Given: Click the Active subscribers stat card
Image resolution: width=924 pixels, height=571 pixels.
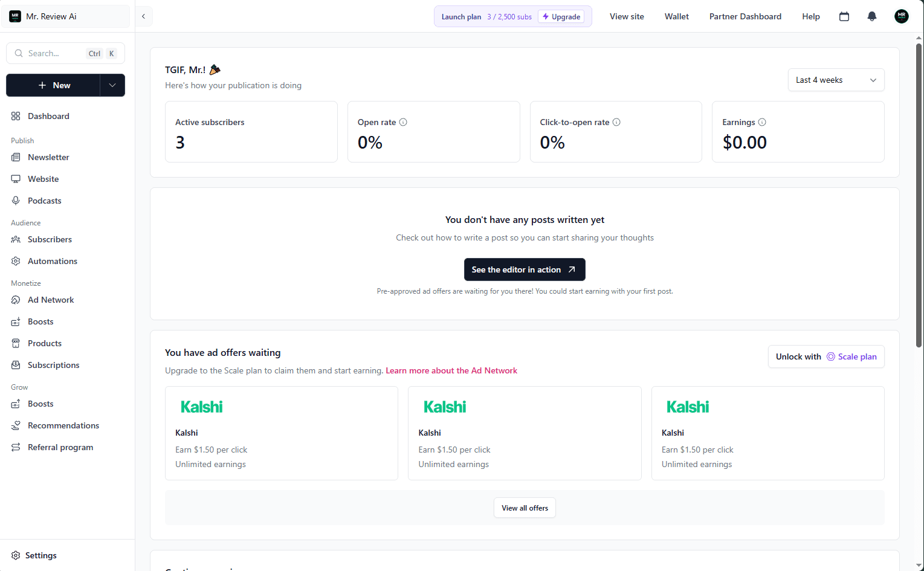Looking at the screenshot, I should [x=251, y=132].
